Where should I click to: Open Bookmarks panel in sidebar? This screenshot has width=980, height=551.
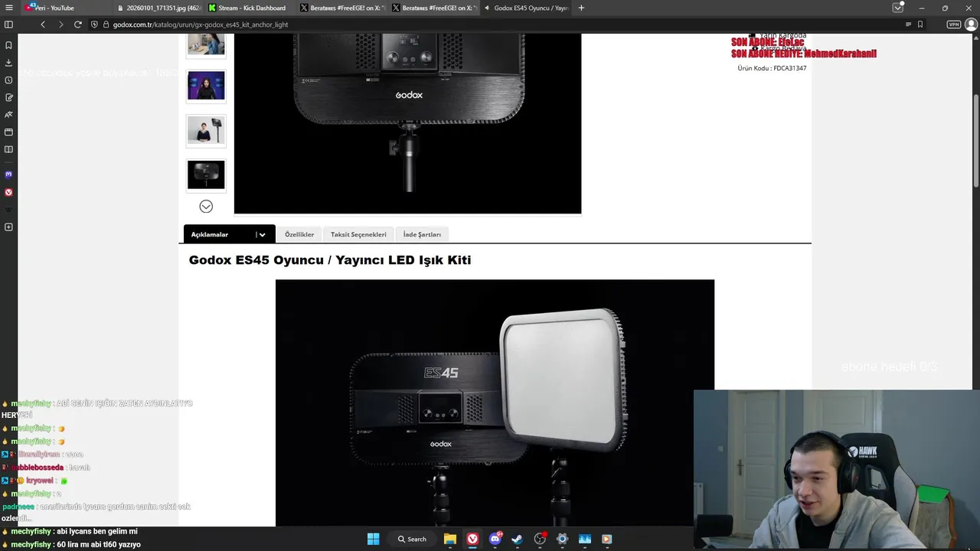pyautogui.click(x=8, y=45)
